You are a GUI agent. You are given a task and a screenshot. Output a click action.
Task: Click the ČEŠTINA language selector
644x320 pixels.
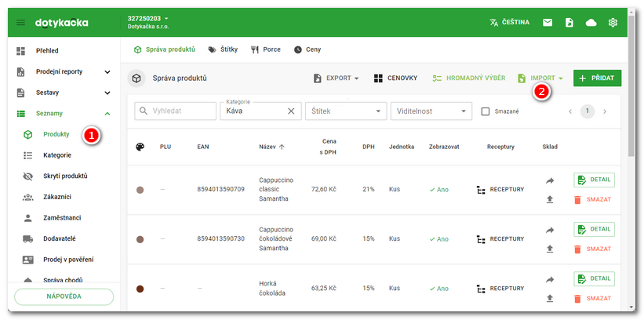(x=509, y=23)
